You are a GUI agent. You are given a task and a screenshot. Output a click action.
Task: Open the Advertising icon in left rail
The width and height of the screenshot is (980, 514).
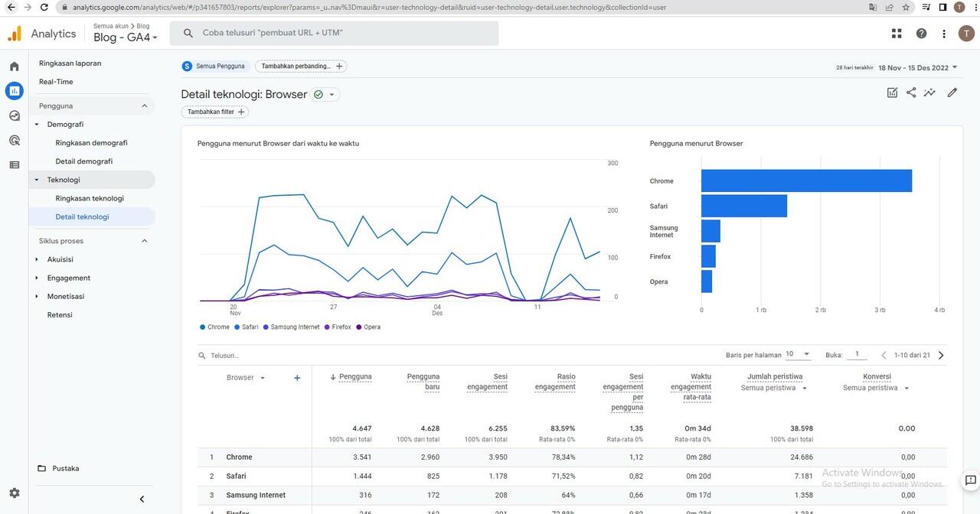(x=14, y=140)
